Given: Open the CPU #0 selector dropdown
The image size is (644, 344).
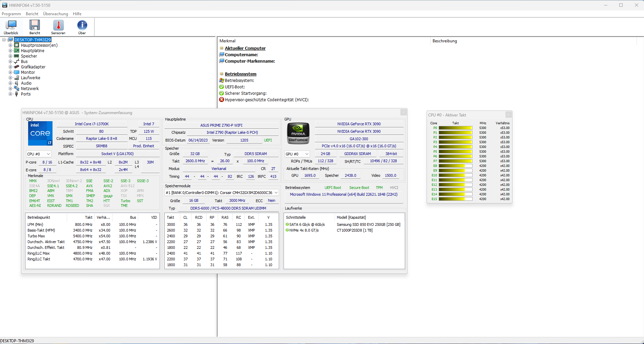Looking at the screenshot, I should [39, 154].
